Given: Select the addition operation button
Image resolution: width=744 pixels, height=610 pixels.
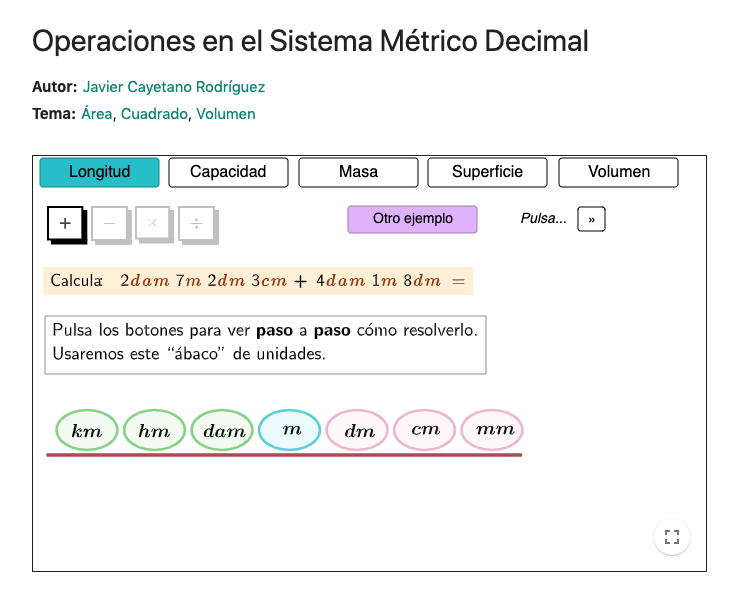Looking at the screenshot, I should (65, 223).
